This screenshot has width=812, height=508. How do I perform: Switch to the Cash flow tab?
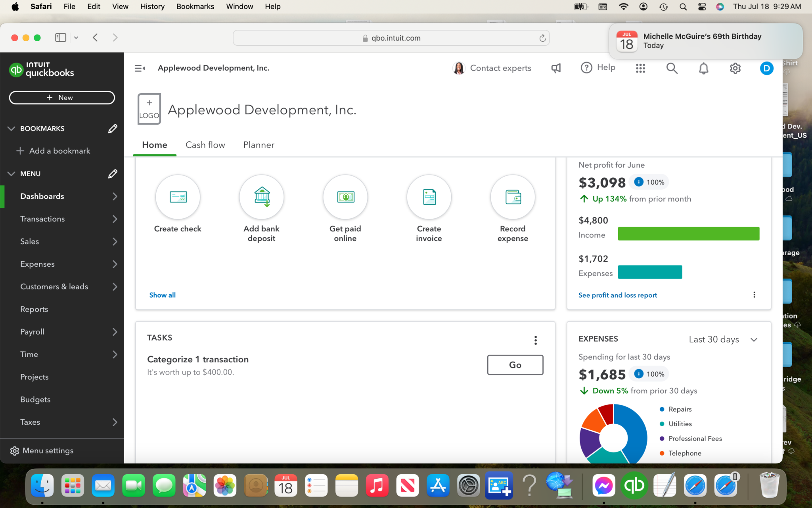pyautogui.click(x=205, y=145)
